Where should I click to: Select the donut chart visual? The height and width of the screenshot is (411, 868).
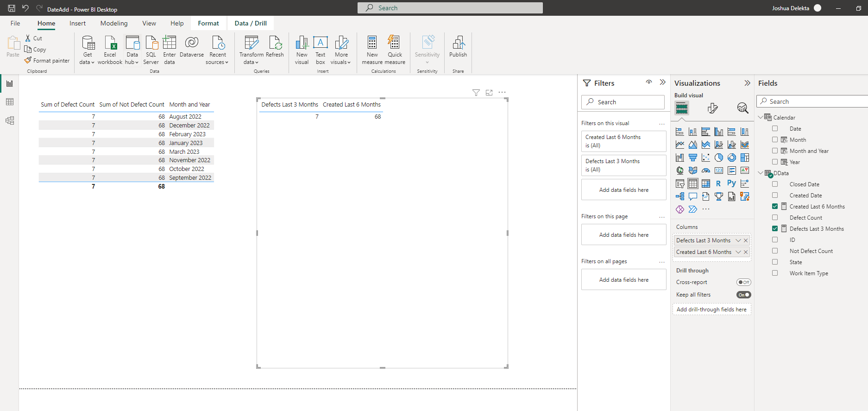tap(731, 158)
